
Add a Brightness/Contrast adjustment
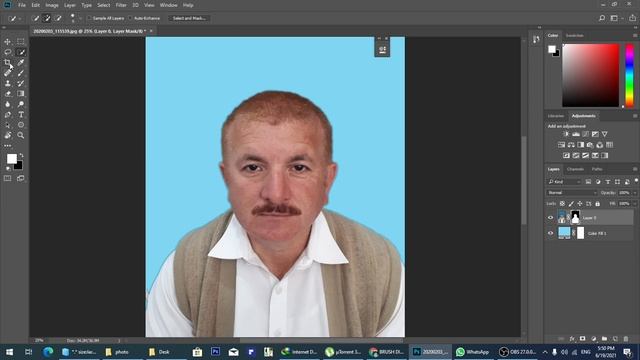pyautogui.click(x=566, y=134)
